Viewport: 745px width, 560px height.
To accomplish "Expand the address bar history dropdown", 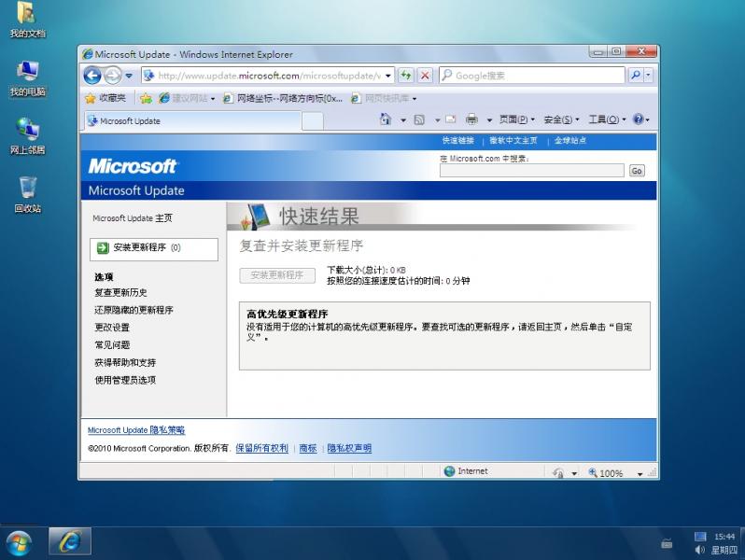I will coord(388,76).
